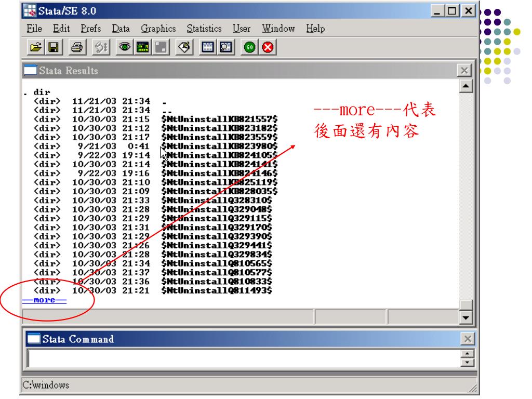Image resolution: width=532 pixels, height=399 pixels.
Task: Open the Window menu
Action: pyautogui.click(x=278, y=29)
